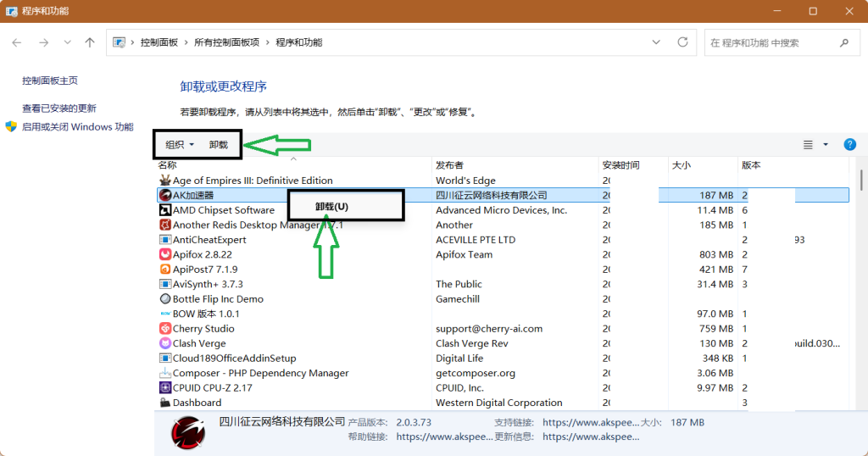Click size value 348 KB

tap(718, 358)
